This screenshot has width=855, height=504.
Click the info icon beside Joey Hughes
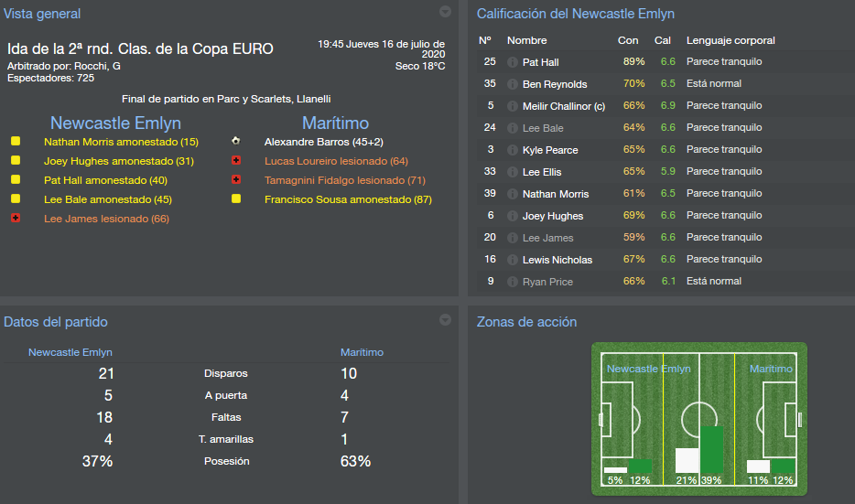(513, 216)
